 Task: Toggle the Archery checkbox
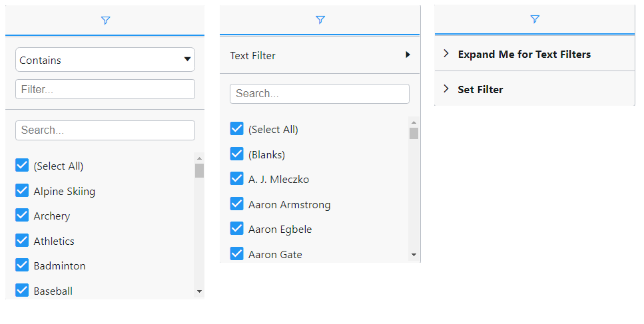point(22,216)
